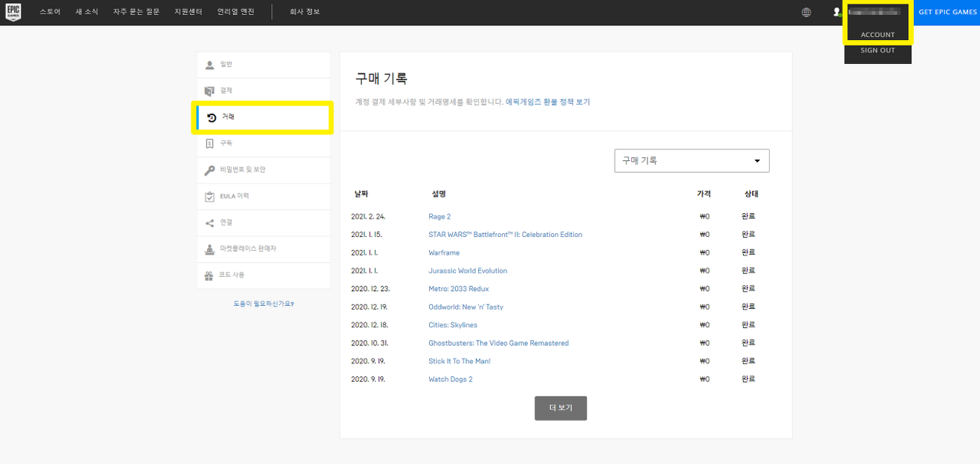Screen dimensions: 980x464
Task: Click the EULA 이력 clipboard icon
Action: 209,197
